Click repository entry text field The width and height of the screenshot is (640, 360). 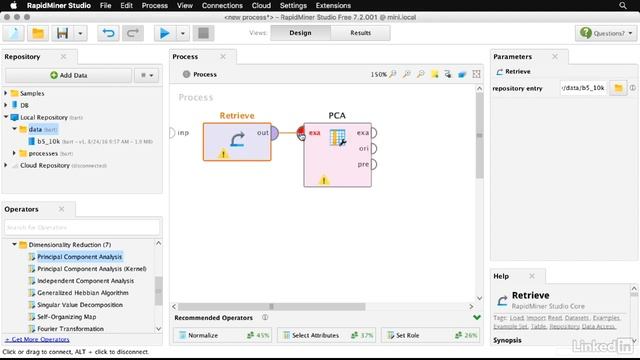click(584, 88)
